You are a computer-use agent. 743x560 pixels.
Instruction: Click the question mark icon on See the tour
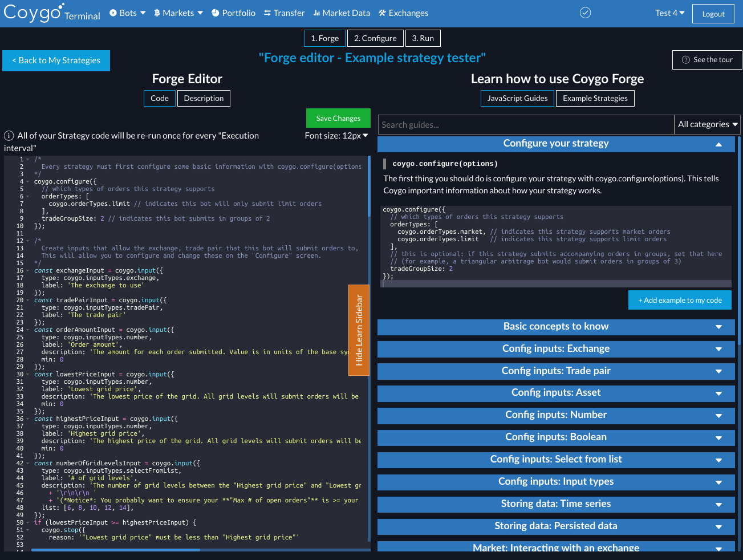(685, 59)
